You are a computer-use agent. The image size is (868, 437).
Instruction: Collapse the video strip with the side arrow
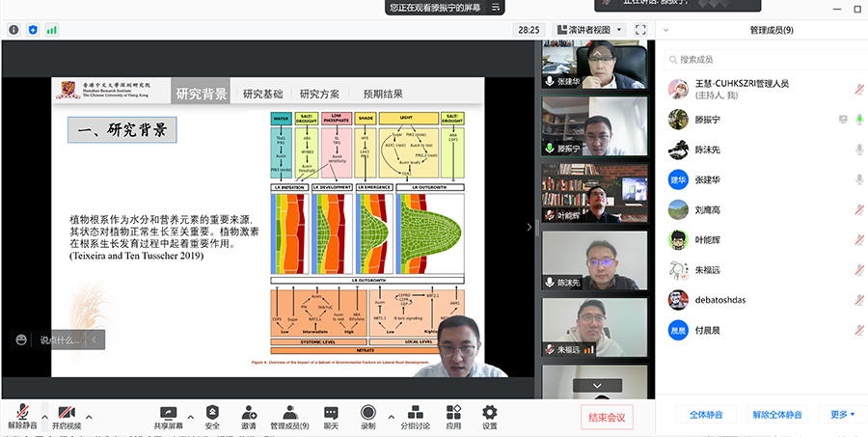point(529,227)
